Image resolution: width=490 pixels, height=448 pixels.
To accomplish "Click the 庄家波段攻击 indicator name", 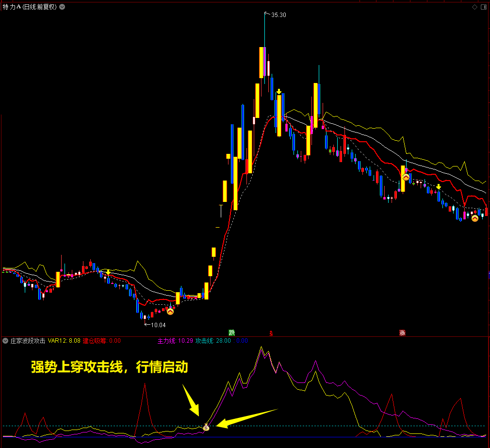I will [28, 341].
